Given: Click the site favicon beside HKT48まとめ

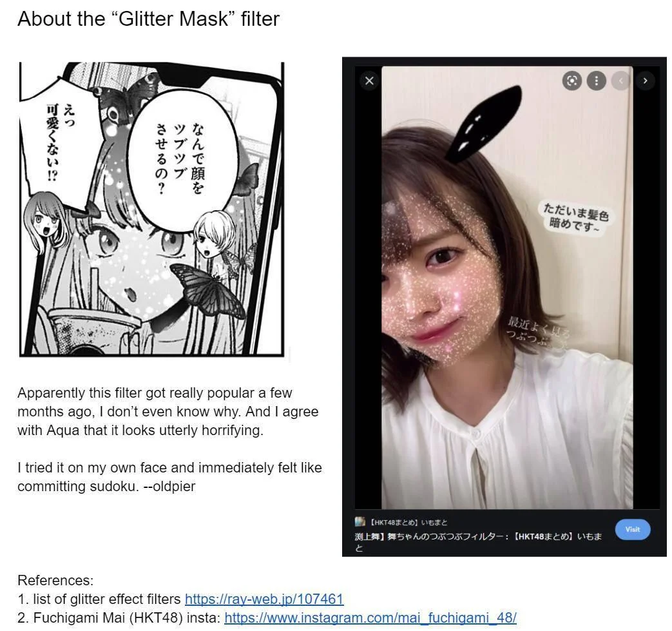Looking at the screenshot, I should click(360, 521).
